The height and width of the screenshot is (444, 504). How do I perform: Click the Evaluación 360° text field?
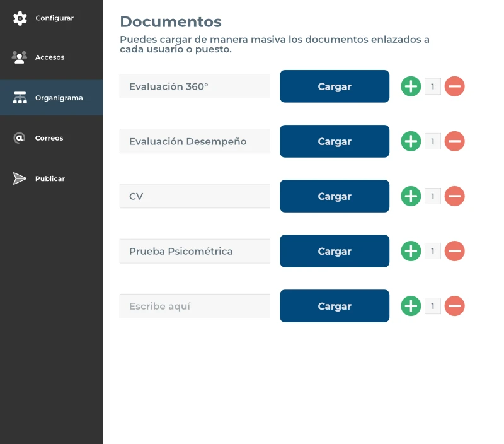point(195,86)
